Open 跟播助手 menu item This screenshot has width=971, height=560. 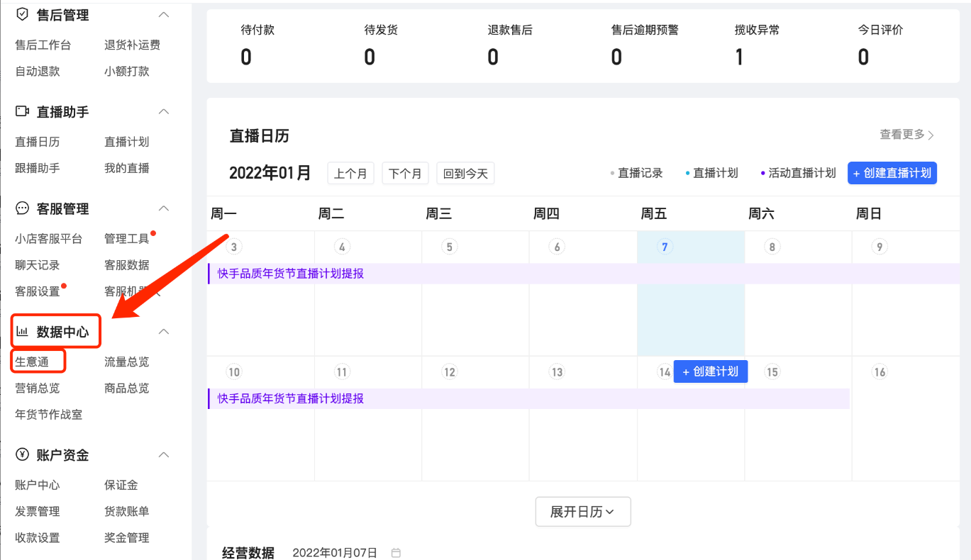[x=38, y=168]
